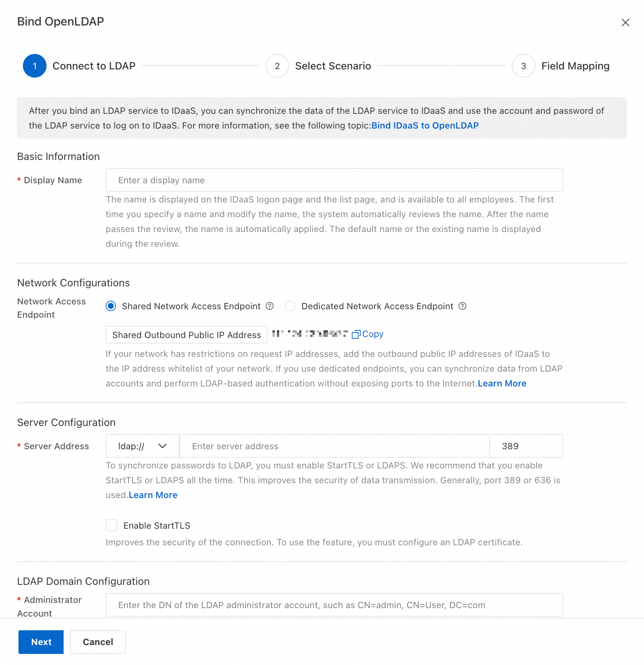The height and width of the screenshot is (665, 644).
Task: Focus the Administrator Account DN input field
Action: [x=334, y=605]
